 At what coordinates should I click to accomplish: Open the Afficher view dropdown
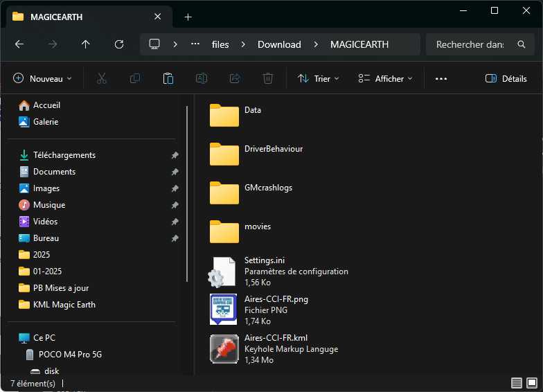[x=385, y=79]
